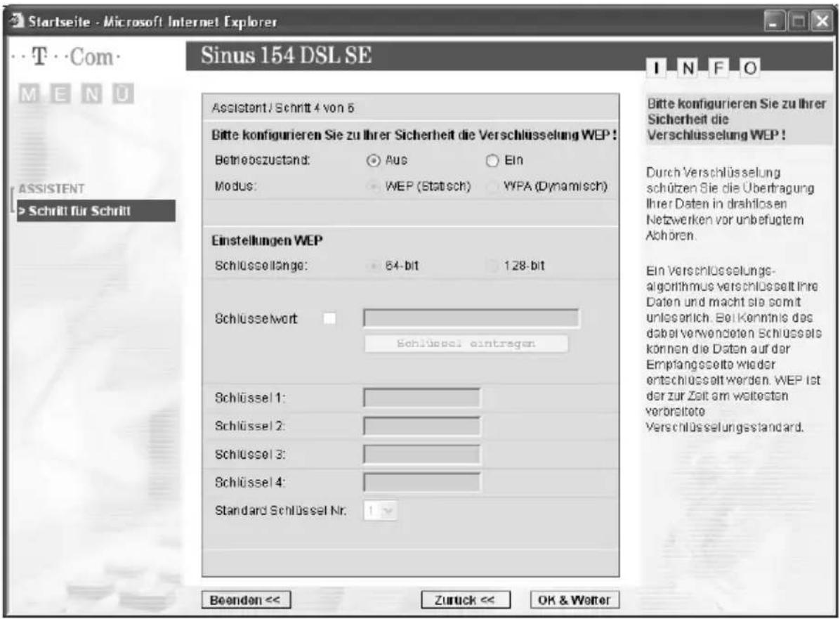The image size is (840, 619).
Task: Choose WPA (Dynamisch) mode
Action: click(x=492, y=186)
